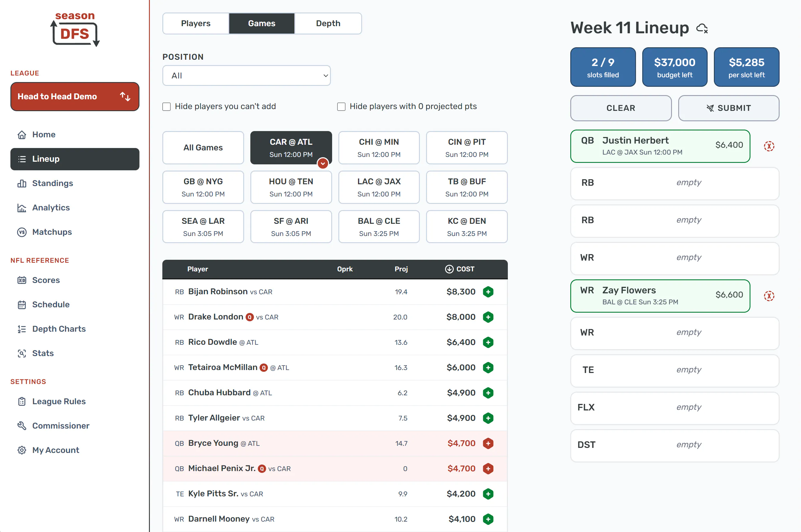
Task: Toggle Hide players with 0 projected pts
Action: tap(341, 107)
